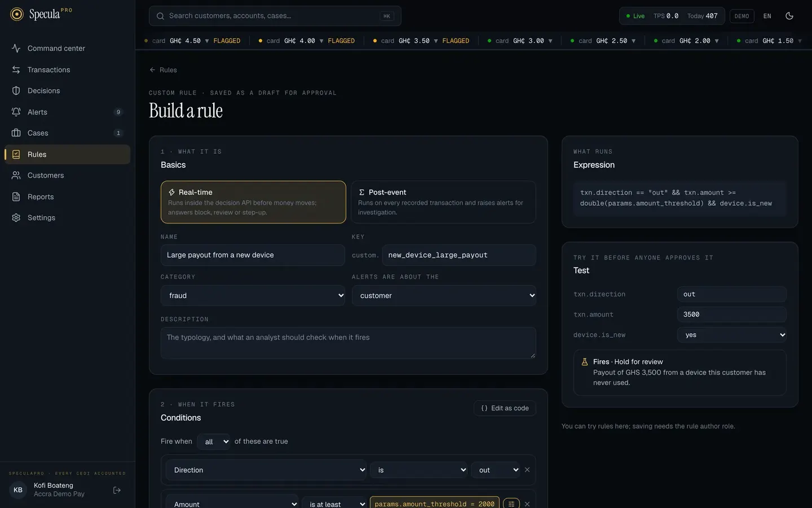Open the Category dropdown set to fraud
Screen dimensions: 812x508
(253, 296)
